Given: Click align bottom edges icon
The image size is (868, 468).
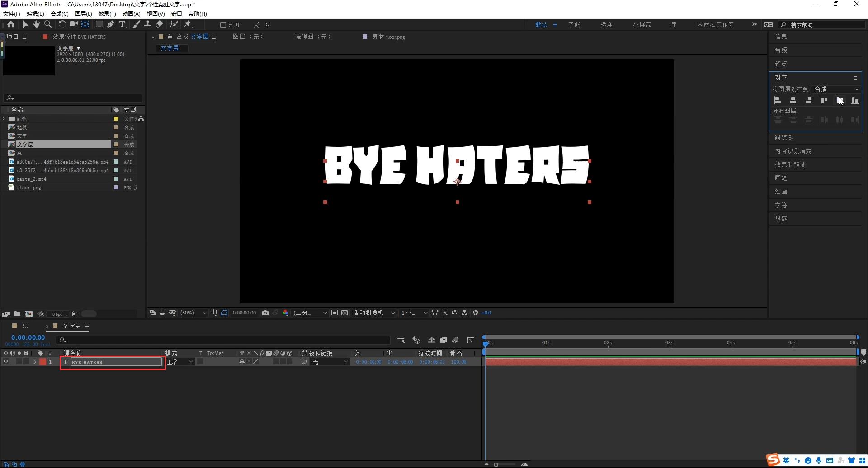Looking at the screenshot, I should click(855, 100).
